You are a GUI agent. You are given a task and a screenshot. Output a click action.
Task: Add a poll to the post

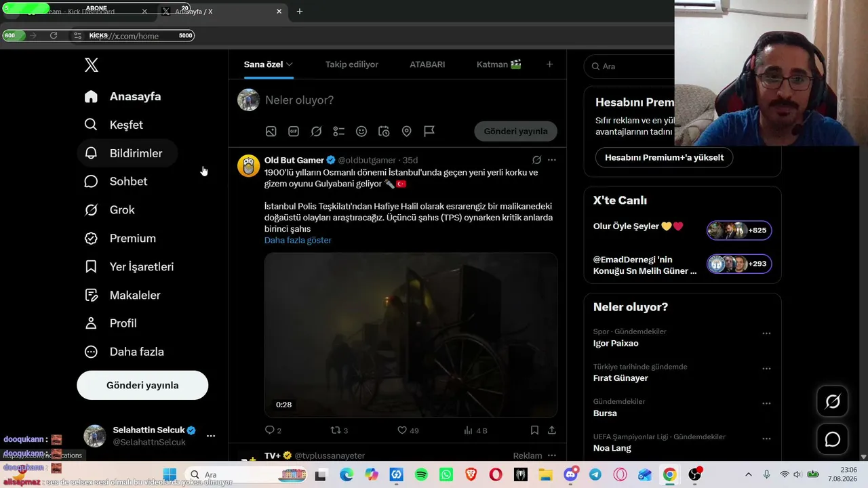click(x=339, y=131)
